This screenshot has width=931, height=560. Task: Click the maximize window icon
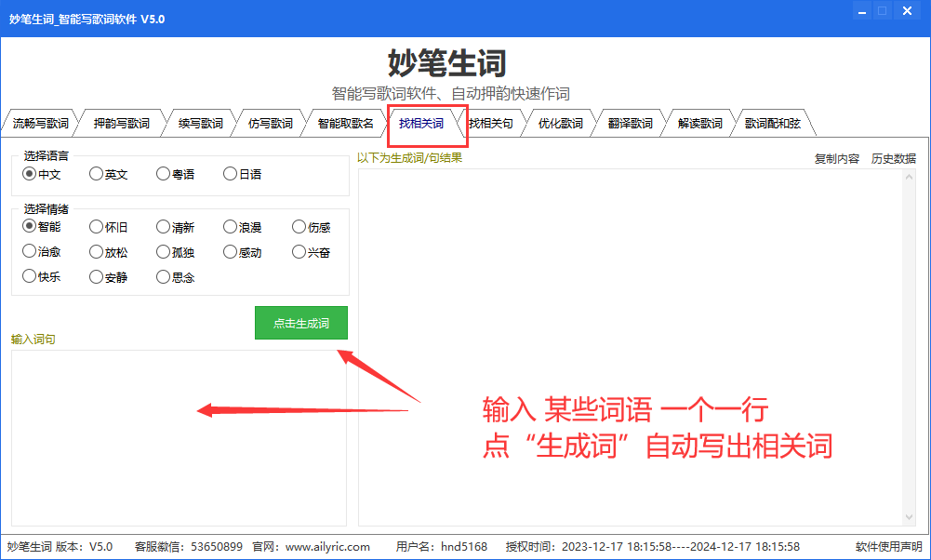[883, 11]
